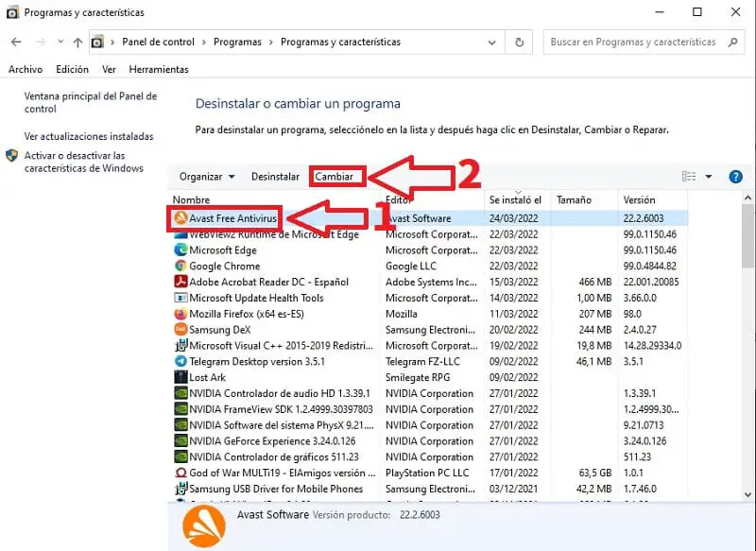Click the view layout icon in toolbar
This screenshot has width=756, height=551.
click(689, 177)
